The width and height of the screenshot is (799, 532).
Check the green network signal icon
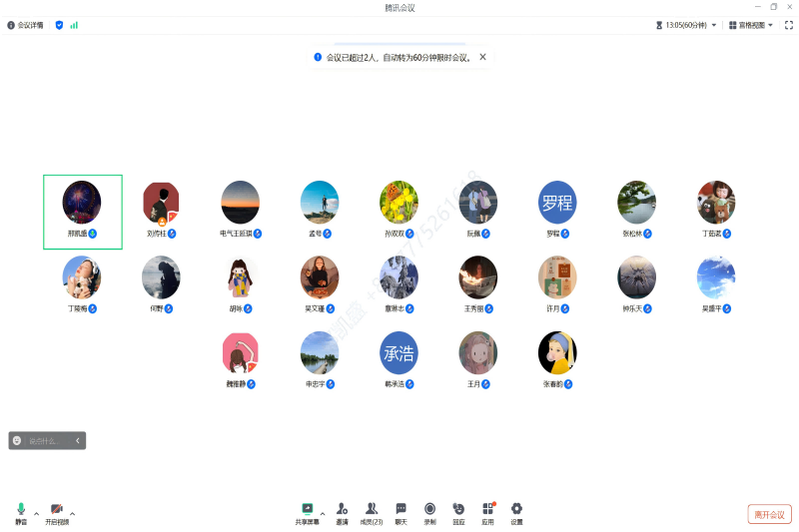[x=74, y=25]
